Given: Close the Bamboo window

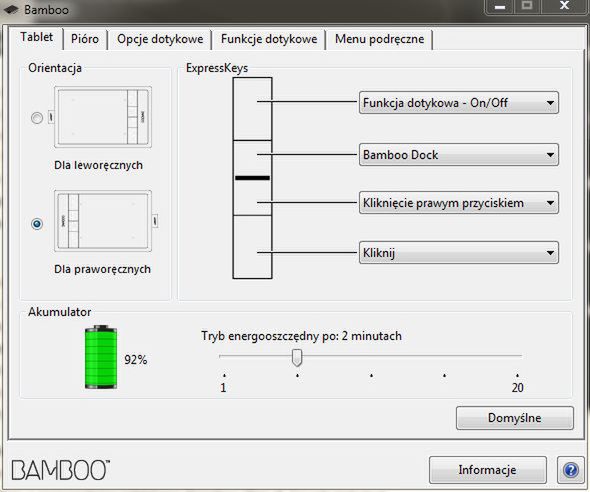Looking at the screenshot, I should coord(564,6).
